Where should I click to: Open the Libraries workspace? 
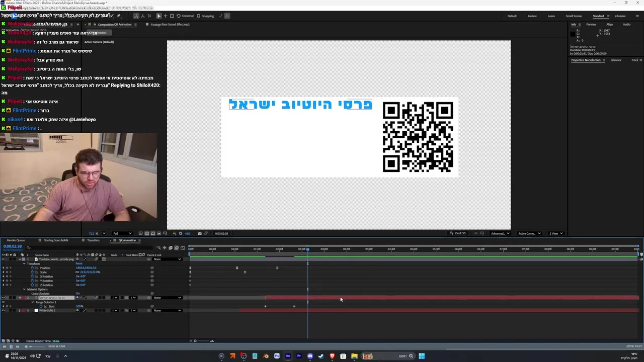pos(620,16)
